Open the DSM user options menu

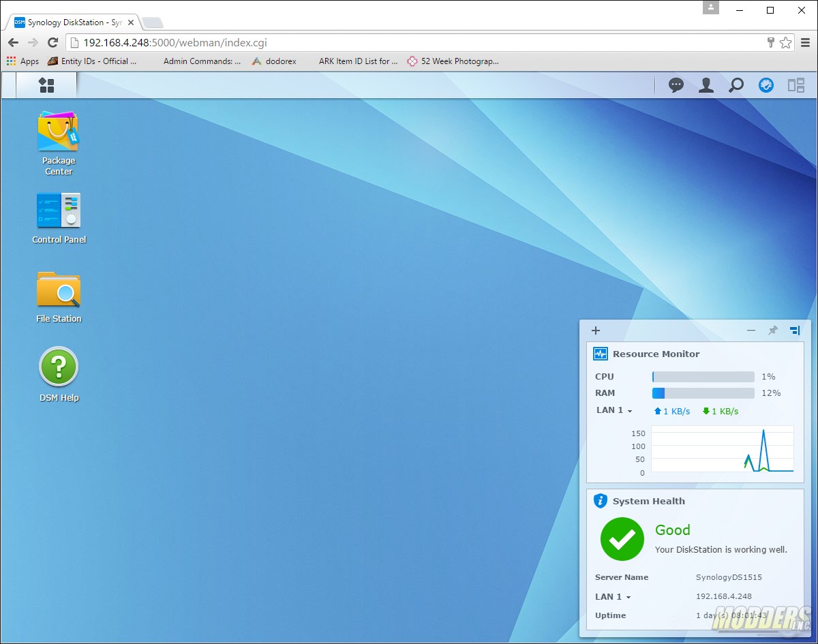pos(706,85)
